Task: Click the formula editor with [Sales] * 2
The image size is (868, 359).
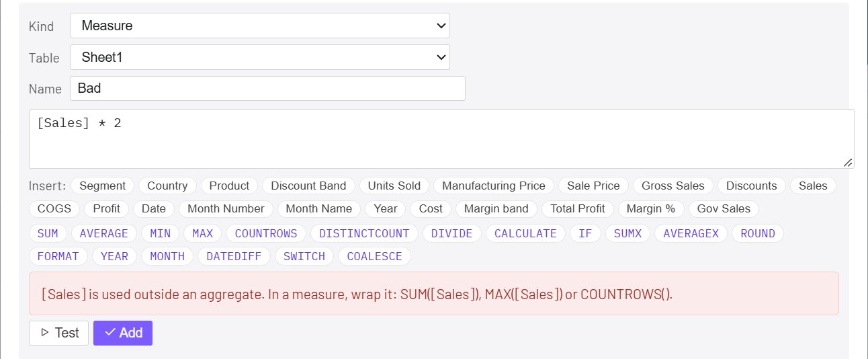Action: click(x=441, y=138)
